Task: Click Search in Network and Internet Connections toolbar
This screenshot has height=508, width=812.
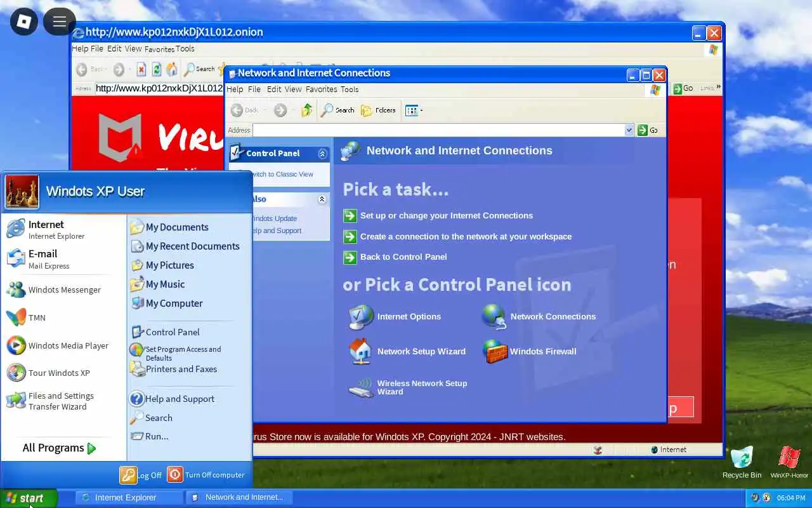Action: click(x=337, y=110)
